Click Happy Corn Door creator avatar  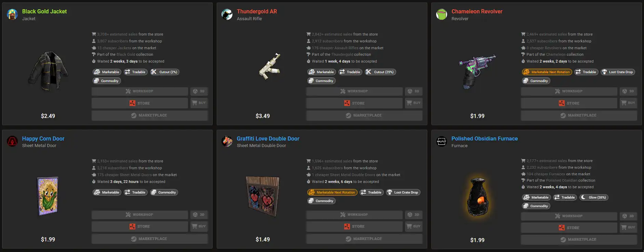tap(12, 141)
